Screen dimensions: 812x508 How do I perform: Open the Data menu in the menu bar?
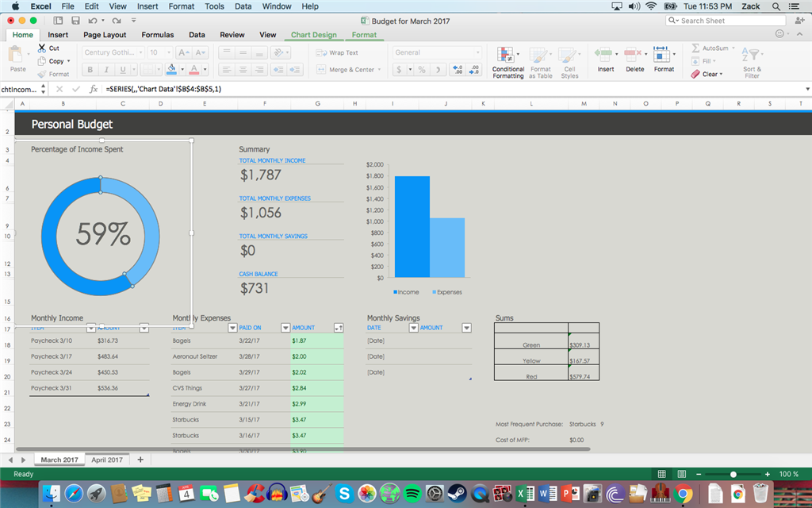click(243, 6)
